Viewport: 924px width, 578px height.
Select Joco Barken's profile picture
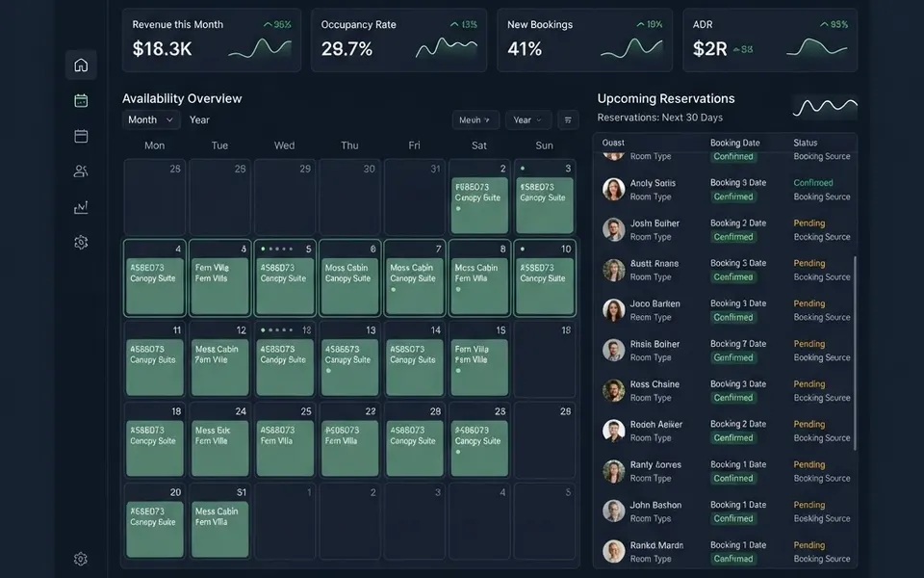pos(613,309)
